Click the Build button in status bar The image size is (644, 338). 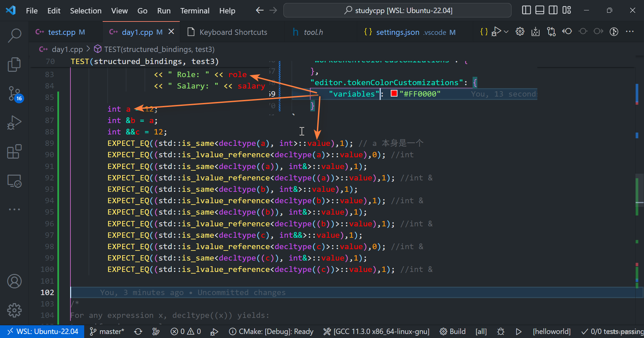point(452,331)
